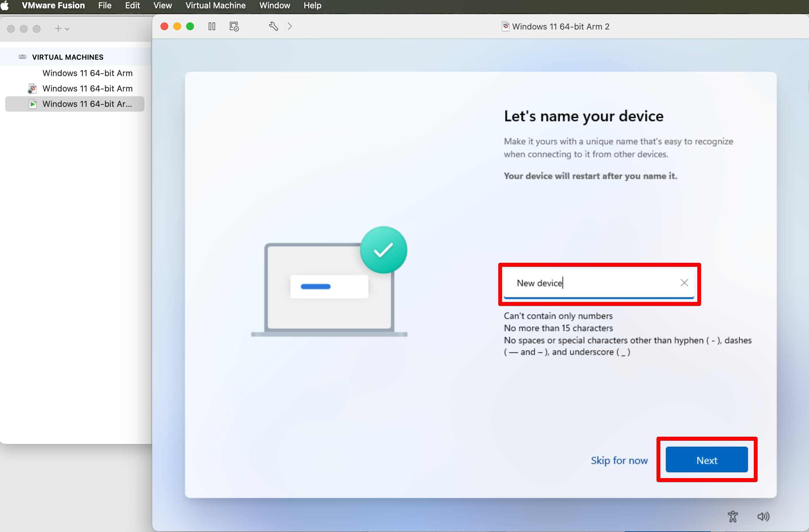Click the VIRTUAL MACHINES section header
809x532 pixels.
(68, 57)
